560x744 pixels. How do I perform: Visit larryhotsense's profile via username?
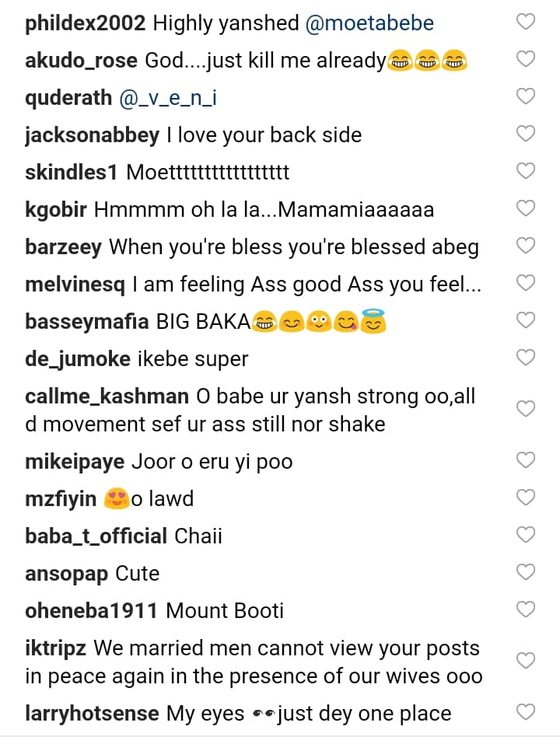pos(92,713)
